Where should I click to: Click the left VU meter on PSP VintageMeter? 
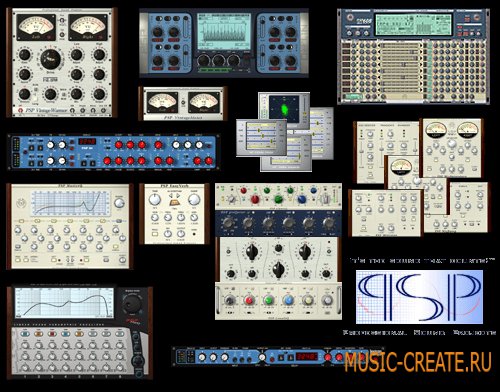point(163,102)
